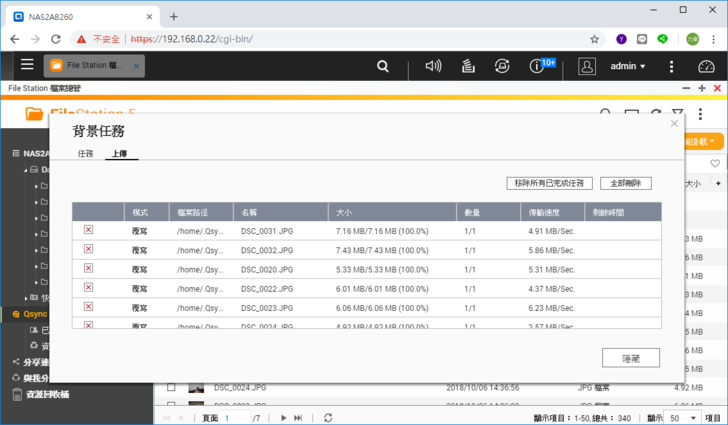Open background tasks stack icon in top bar
This screenshot has height=425, width=728.
pos(467,66)
